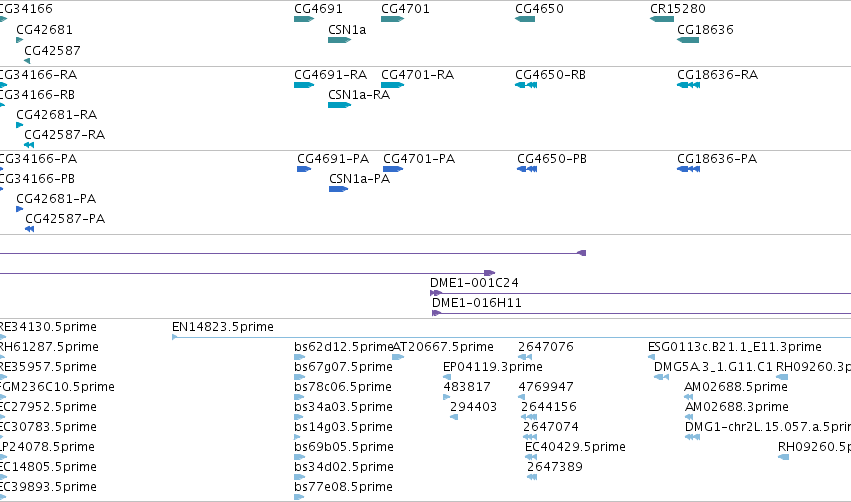Image resolution: width=851 pixels, height=502 pixels.
Task: Click transcript CSN1a-RA
Action: (359, 94)
